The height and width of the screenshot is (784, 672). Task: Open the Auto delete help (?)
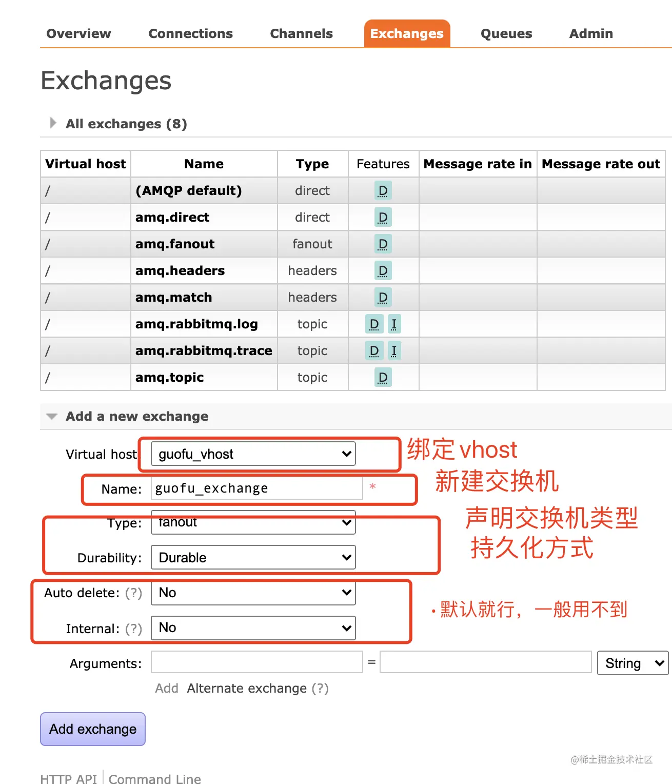click(x=134, y=593)
